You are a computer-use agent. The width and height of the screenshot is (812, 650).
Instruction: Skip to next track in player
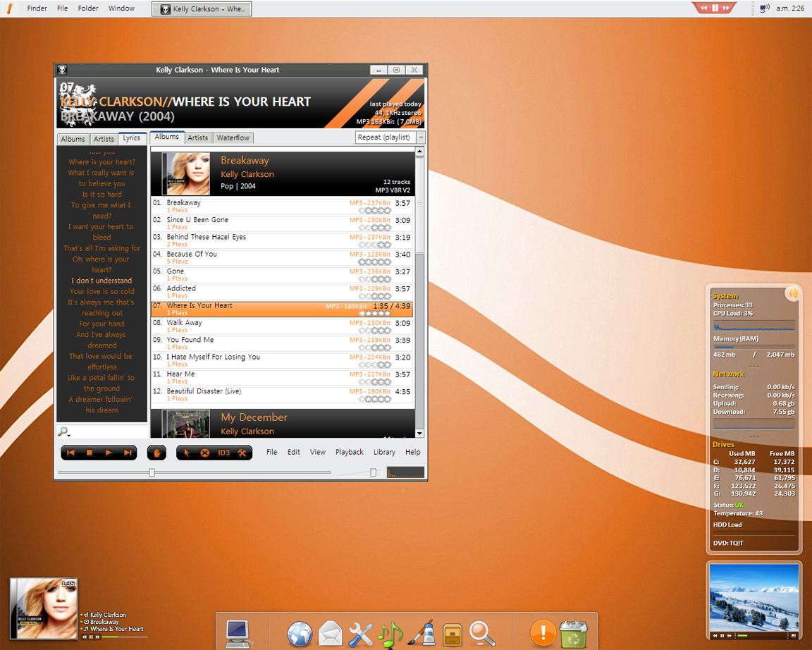click(x=128, y=453)
